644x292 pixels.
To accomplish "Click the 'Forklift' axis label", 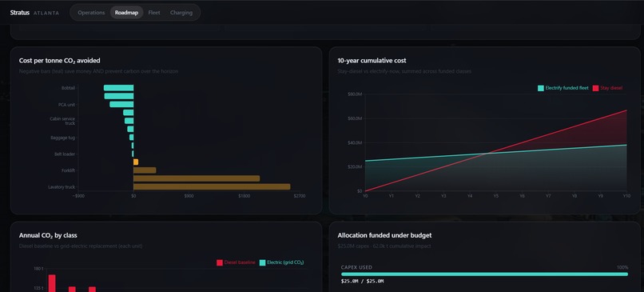I will [68, 170].
